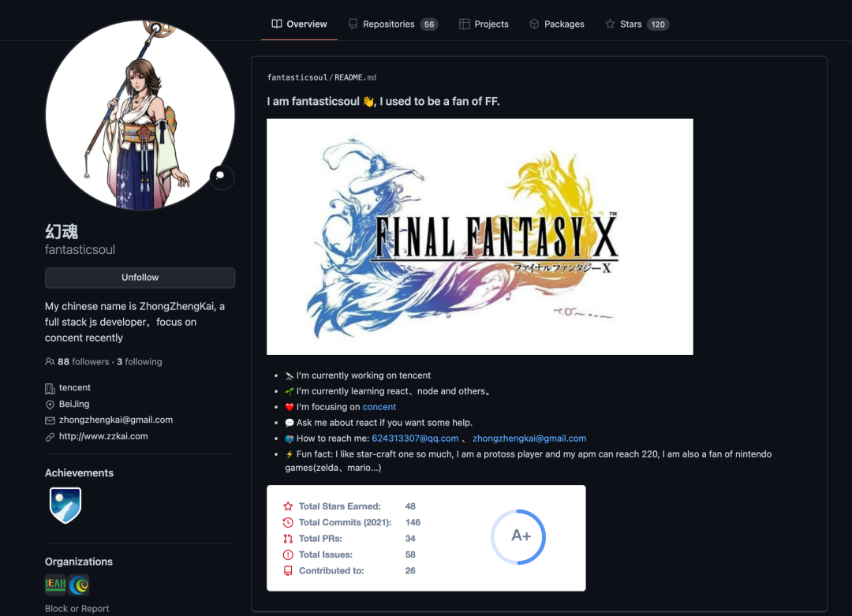This screenshot has height=616, width=852.
Task: Click Block or Report link
Action: tap(77, 608)
